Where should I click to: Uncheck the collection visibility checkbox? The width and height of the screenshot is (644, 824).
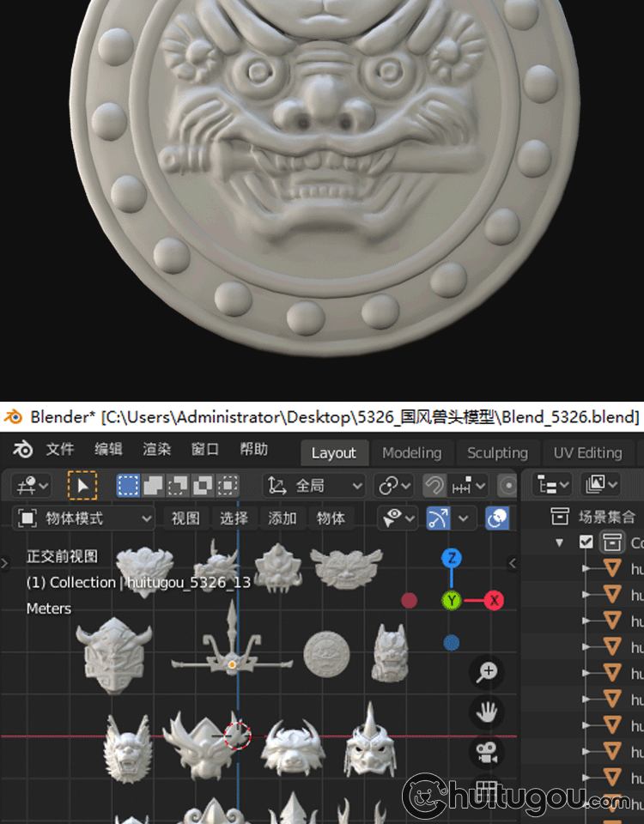click(586, 542)
